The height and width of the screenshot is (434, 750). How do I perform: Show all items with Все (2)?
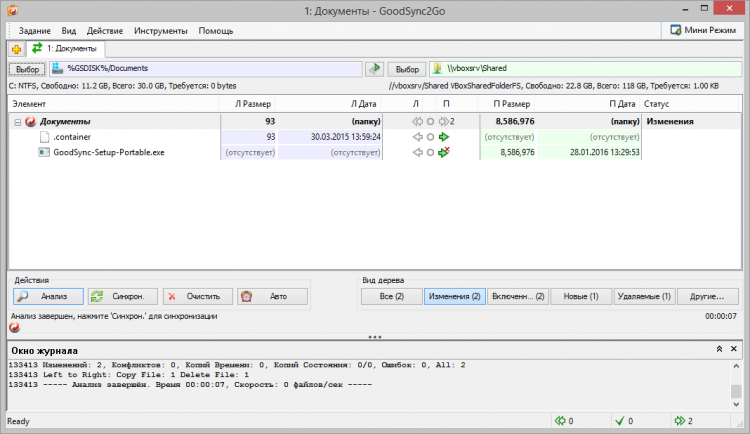(392, 297)
